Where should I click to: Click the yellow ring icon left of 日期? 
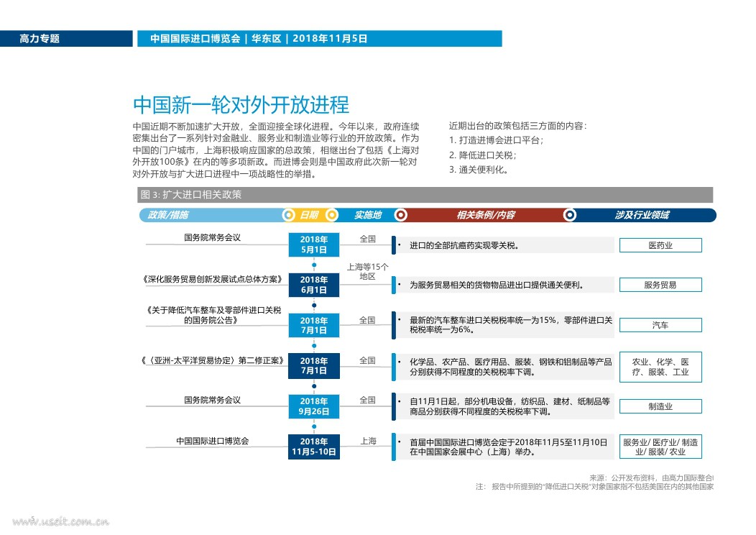pos(288,215)
